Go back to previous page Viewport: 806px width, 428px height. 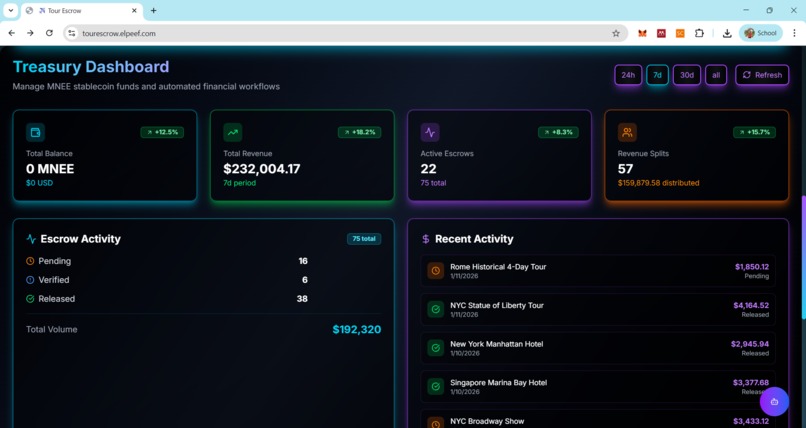click(x=12, y=33)
